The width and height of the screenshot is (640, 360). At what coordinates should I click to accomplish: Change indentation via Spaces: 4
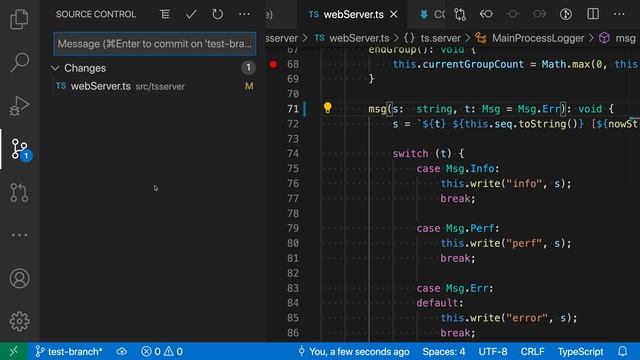(x=444, y=351)
